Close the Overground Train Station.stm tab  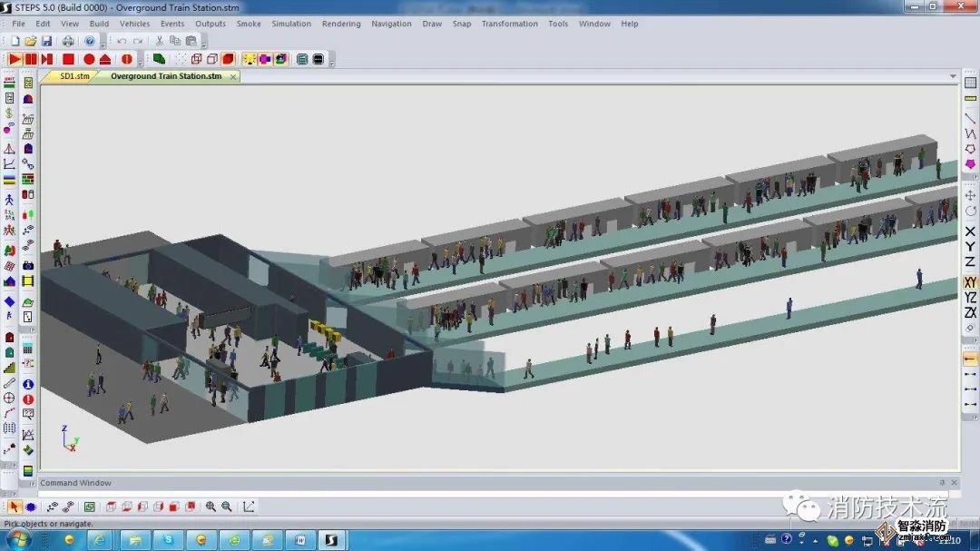point(232,76)
